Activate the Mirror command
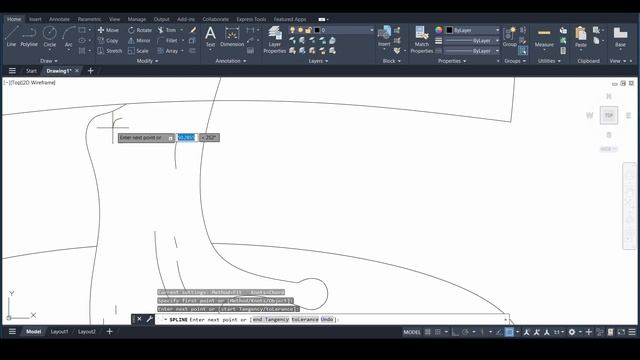 (x=139, y=40)
